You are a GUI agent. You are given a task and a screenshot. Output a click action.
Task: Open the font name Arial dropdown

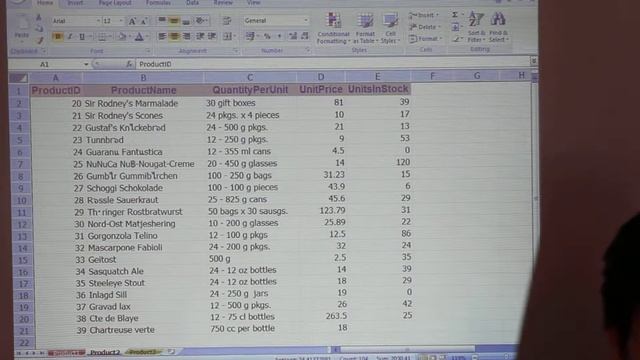(98, 21)
